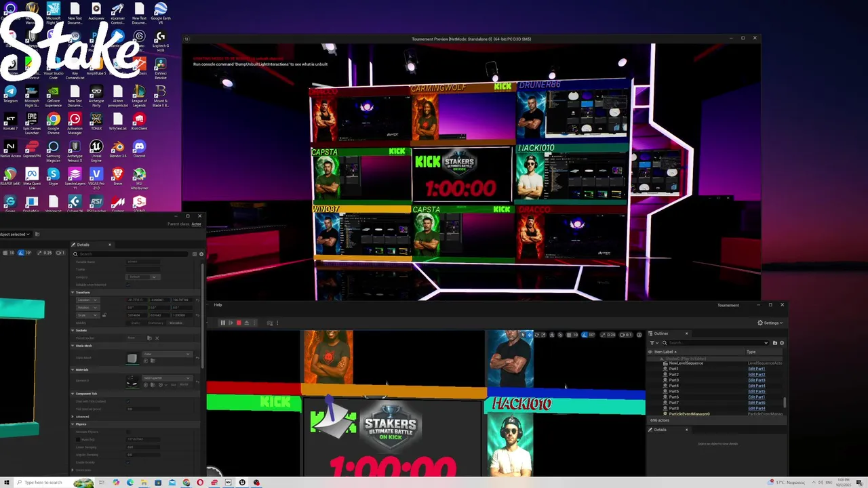Select Details tab below Outliner
Viewport: 868px width, 488px height.
pos(660,430)
